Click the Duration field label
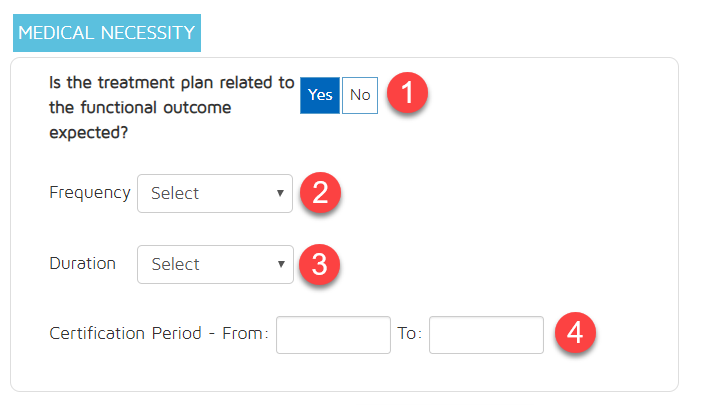The height and width of the screenshot is (405, 711). [82, 263]
